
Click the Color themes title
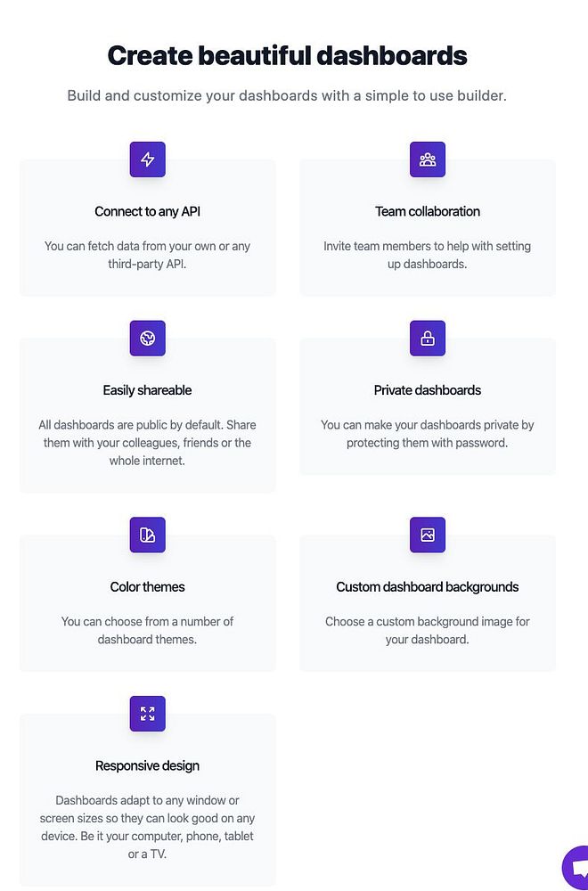[148, 587]
